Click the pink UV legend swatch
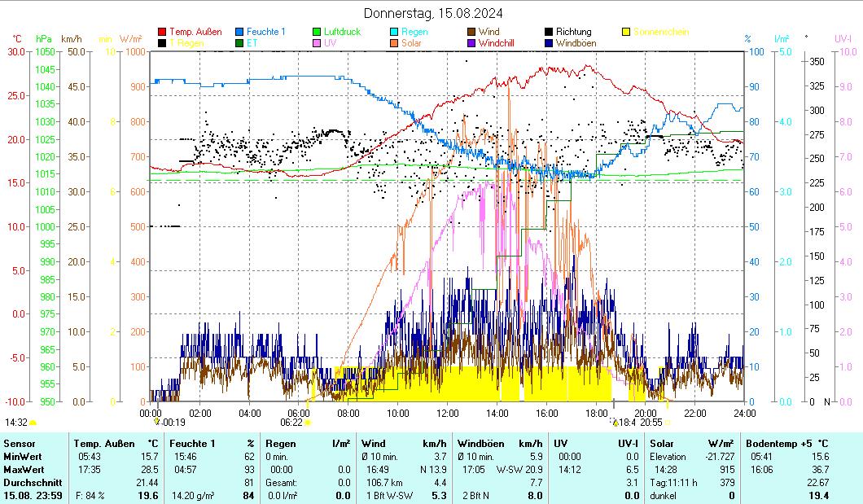 click(x=317, y=43)
